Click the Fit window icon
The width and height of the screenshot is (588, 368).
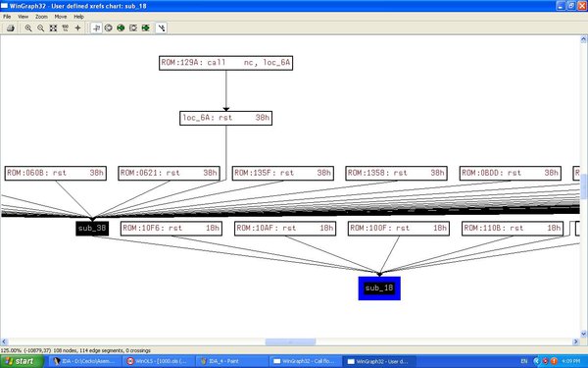click(53, 28)
